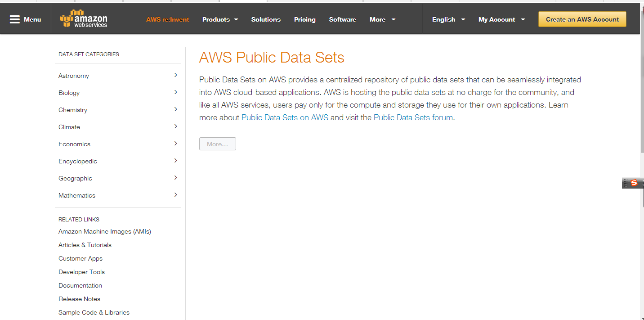Go to Solutions in navigation bar

266,19
